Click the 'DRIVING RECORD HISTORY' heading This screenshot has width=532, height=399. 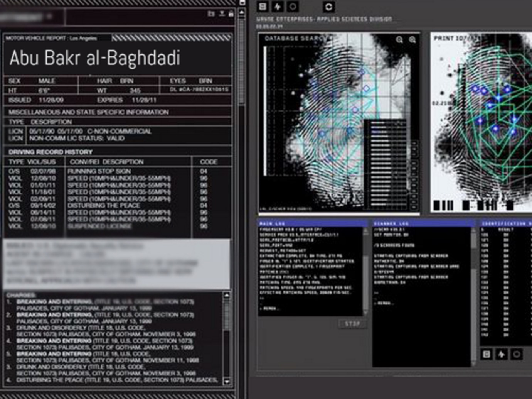pyautogui.click(x=51, y=152)
